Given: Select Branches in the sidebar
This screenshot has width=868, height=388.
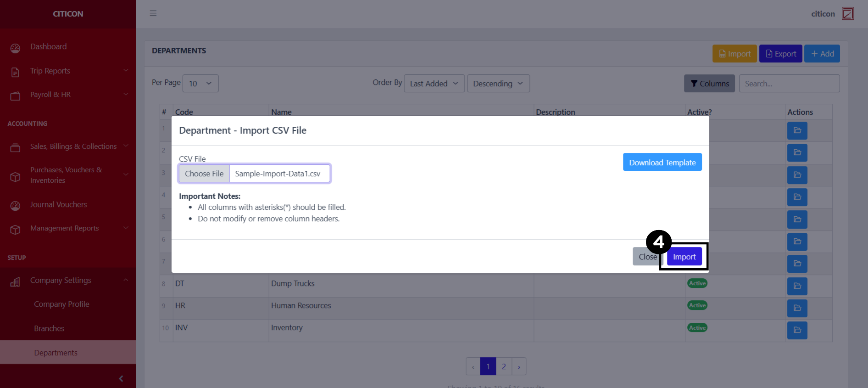Looking at the screenshot, I should tap(49, 329).
